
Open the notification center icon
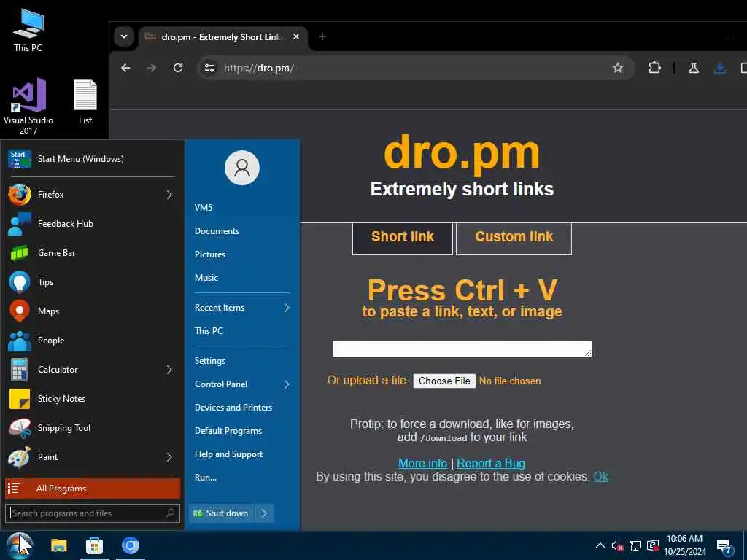point(724,546)
